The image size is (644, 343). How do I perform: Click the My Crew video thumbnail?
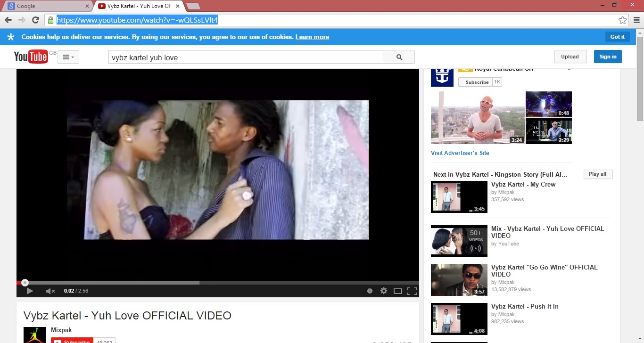pos(459,197)
